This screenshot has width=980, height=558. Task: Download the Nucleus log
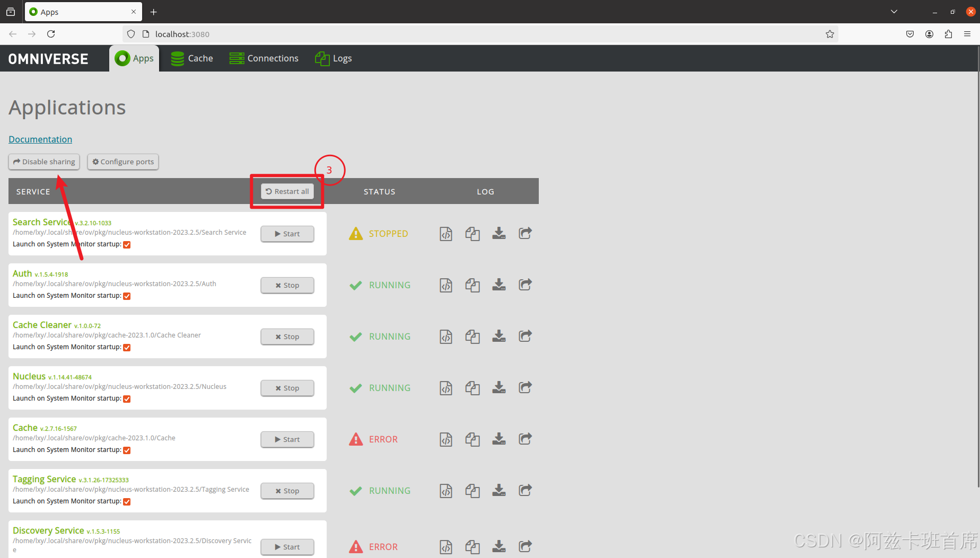tap(499, 388)
